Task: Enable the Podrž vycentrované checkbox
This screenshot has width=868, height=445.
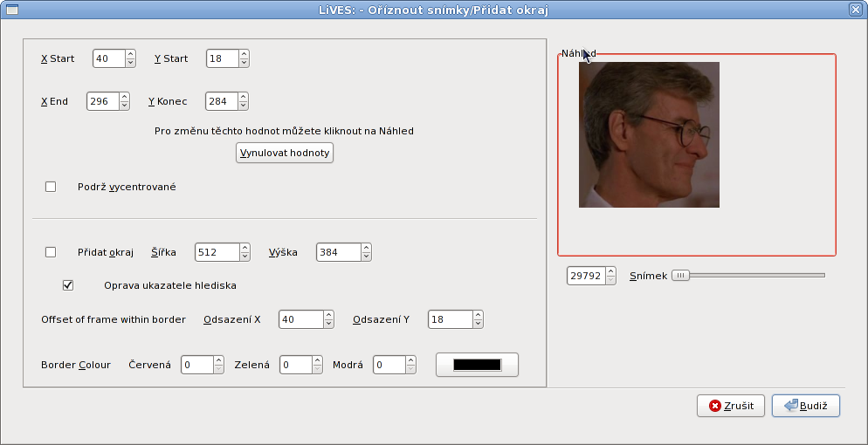Action: pos(51,187)
